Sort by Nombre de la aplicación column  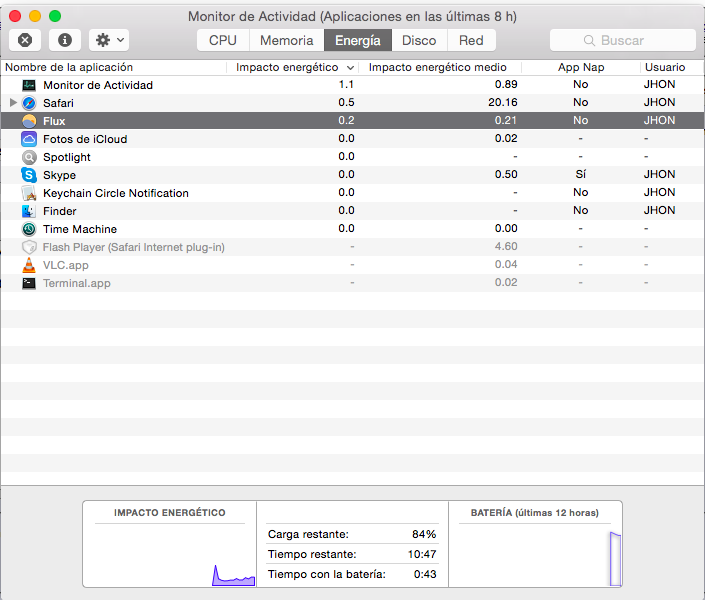click(114, 67)
